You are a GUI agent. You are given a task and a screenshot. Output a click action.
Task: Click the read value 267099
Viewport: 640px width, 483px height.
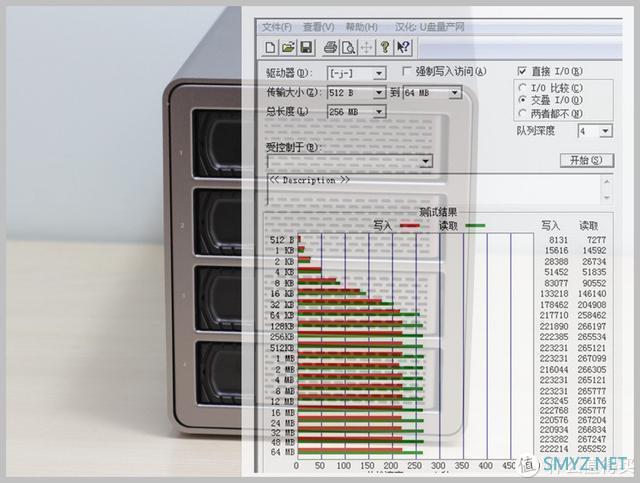coord(592,358)
